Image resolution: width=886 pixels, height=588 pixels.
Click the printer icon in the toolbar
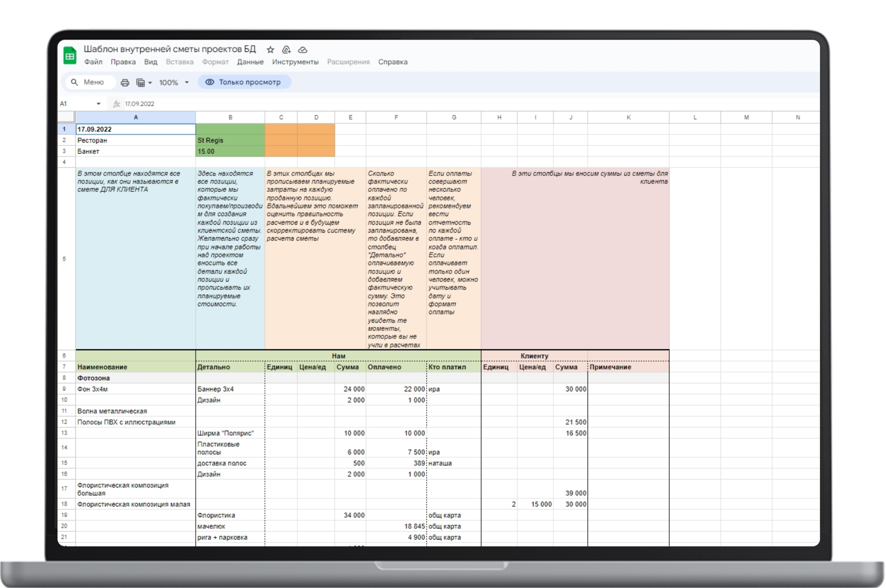pyautogui.click(x=125, y=82)
